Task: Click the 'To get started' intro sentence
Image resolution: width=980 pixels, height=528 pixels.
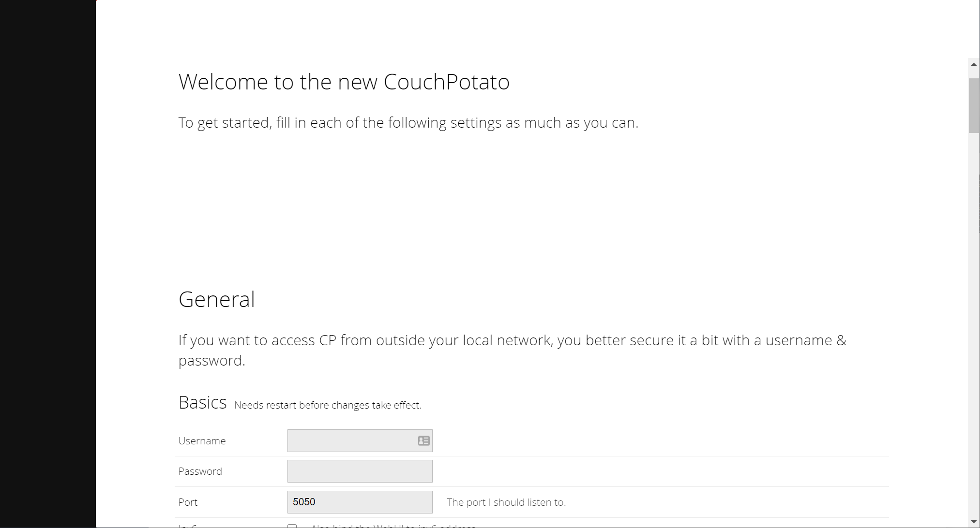Action: click(x=408, y=123)
